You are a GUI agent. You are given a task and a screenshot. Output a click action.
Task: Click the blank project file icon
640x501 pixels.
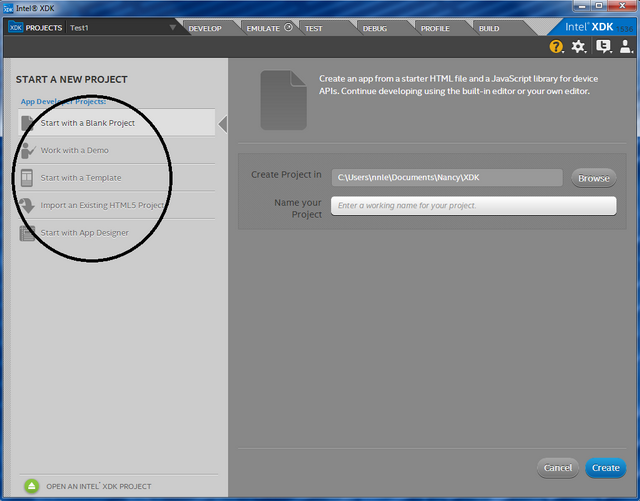click(x=27, y=123)
